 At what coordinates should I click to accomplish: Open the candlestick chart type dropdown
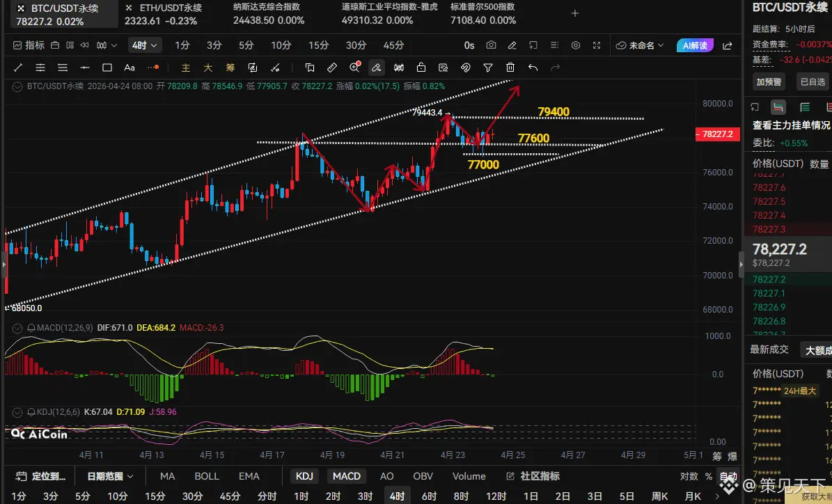click(x=107, y=45)
